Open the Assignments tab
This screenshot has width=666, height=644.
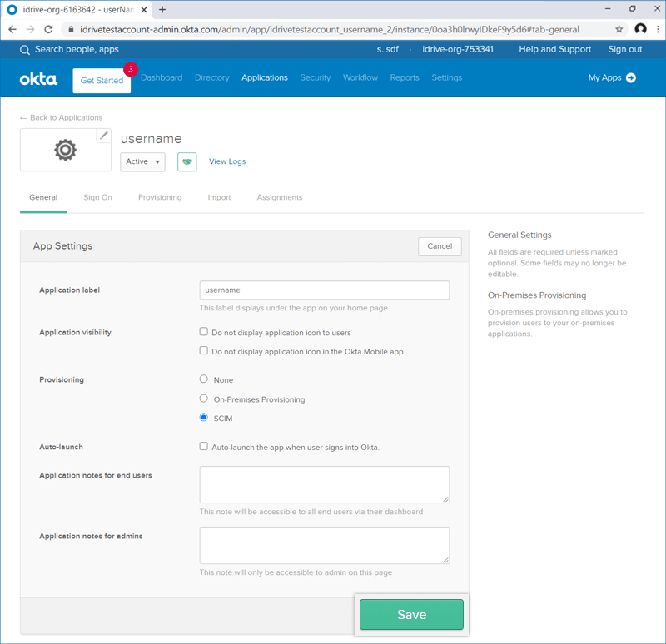tap(280, 197)
